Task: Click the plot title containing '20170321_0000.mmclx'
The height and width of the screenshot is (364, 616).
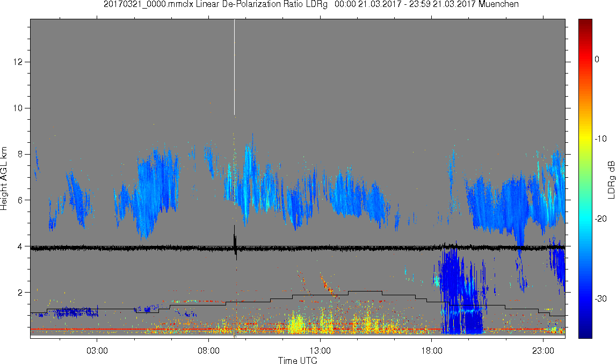Action: coord(311,4)
